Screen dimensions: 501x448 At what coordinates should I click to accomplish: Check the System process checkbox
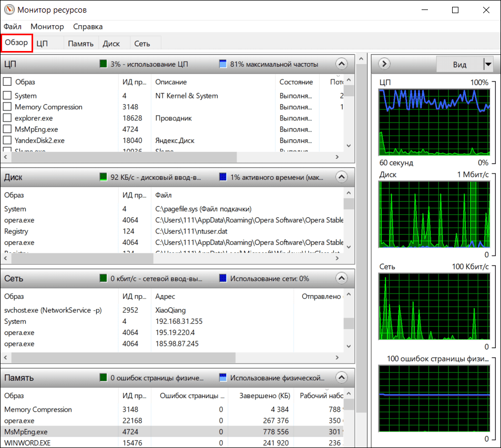(x=7, y=96)
